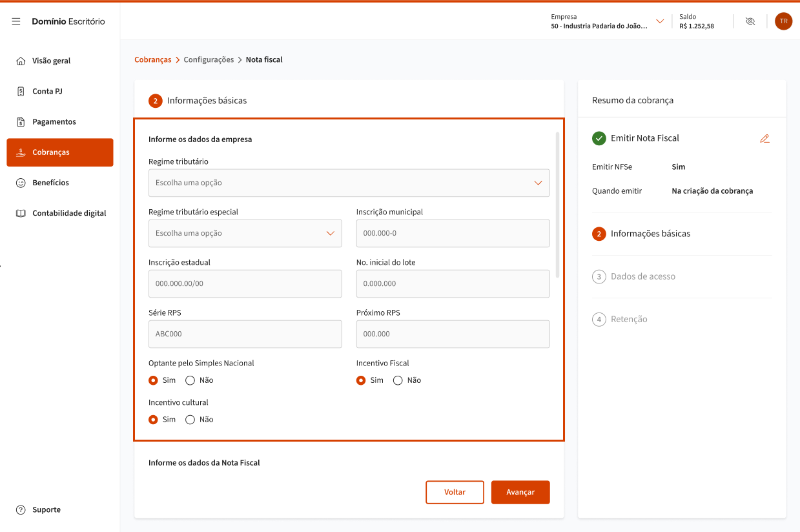This screenshot has height=532, width=800.
Task: Open the Regime tributário especial dropdown
Action: [245, 233]
